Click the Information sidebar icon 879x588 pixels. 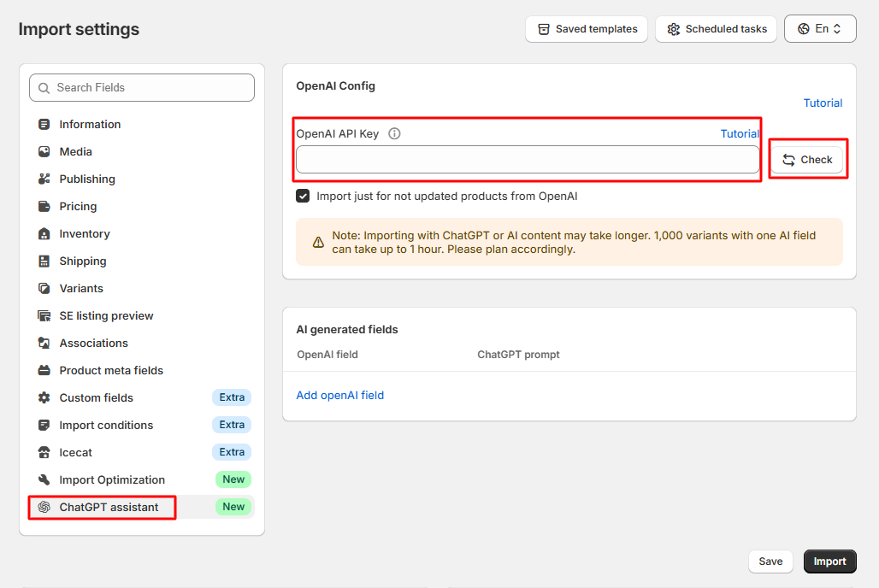[44, 125]
